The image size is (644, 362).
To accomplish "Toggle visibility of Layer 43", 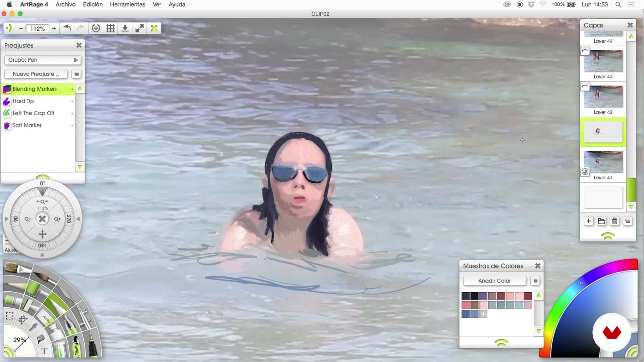I will coord(585,51).
